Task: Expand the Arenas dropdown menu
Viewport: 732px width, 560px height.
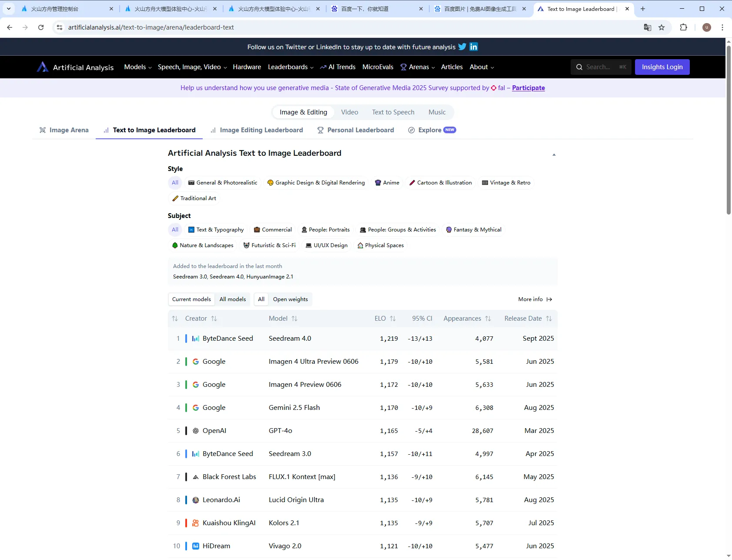Action: (x=418, y=67)
